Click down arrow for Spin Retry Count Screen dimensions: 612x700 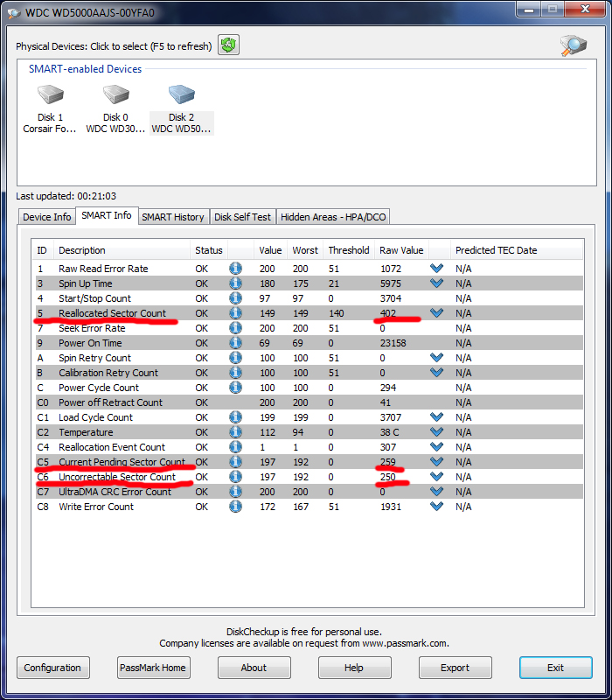tap(436, 357)
